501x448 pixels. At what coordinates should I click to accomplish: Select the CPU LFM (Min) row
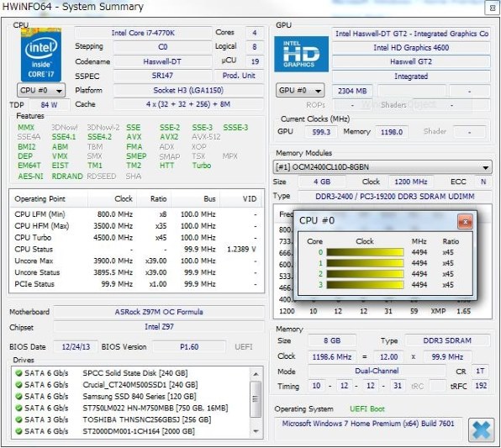(136, 214)
